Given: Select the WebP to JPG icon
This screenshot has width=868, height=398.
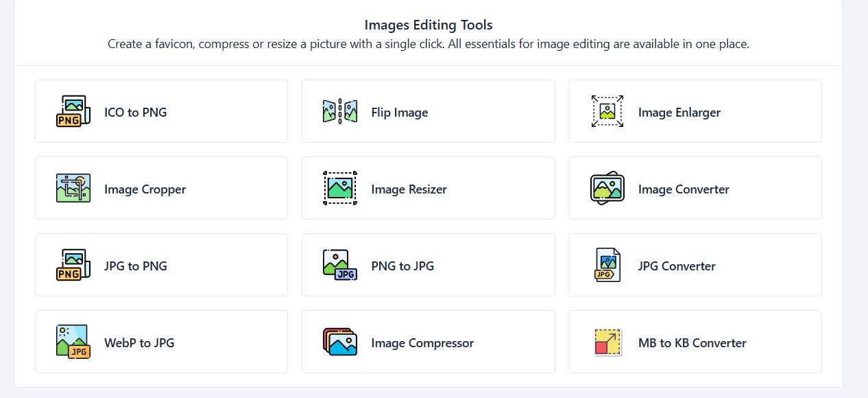Looking at the screenshot, I should [71, 342].
